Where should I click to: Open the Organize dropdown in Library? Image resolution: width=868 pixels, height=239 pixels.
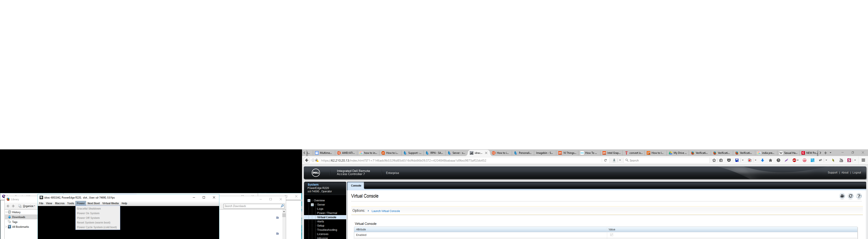pos(27,206)
